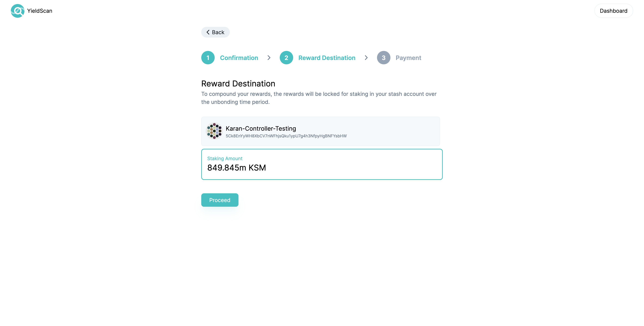Select step 3 circle badge
644x326 pixels.
pos(384,58)
